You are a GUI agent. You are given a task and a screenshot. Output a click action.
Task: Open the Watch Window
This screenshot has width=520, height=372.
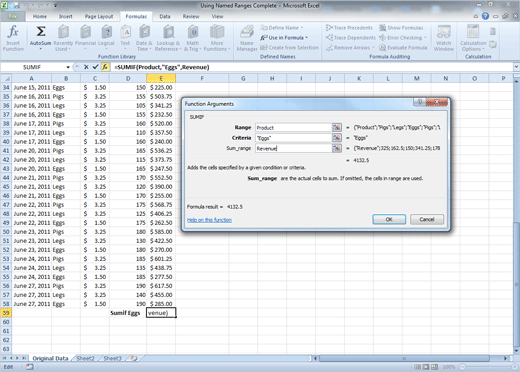tap(444, 38)
